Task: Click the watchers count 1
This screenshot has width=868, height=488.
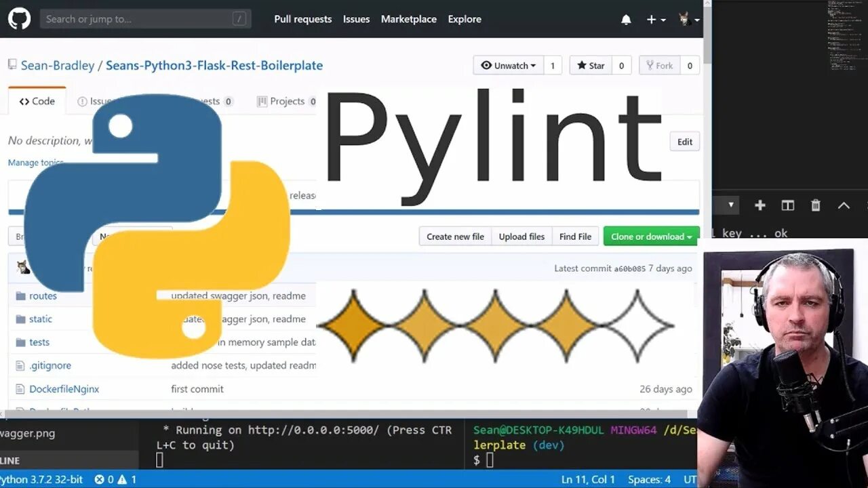Action: pos(552,66)
